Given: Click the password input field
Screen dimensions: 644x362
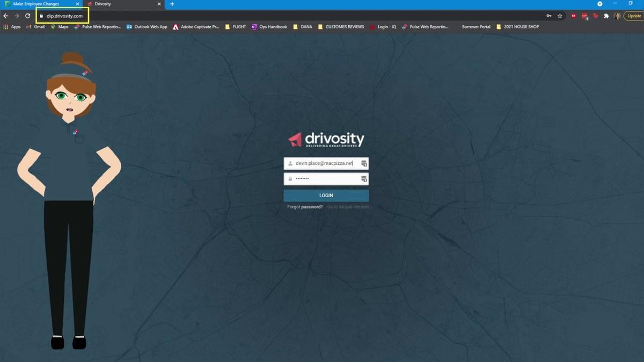Looking at the screenshot, I should [326, 178].
